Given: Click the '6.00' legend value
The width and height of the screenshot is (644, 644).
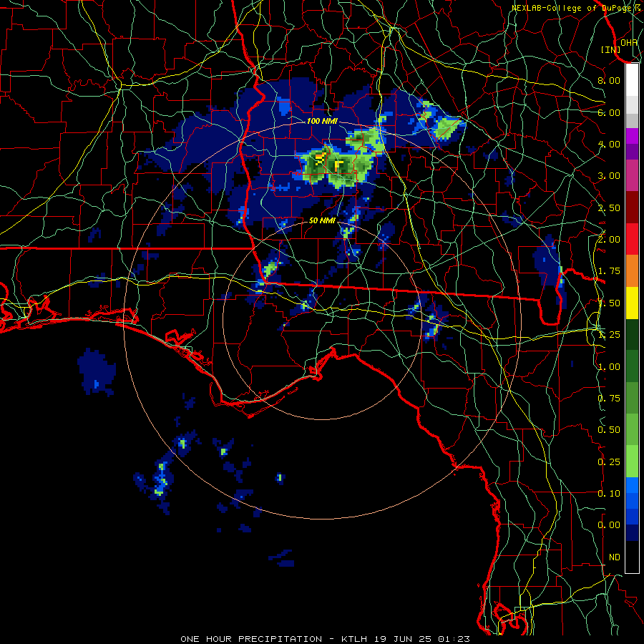Looking at the screenshot, I should coord(609,112).
